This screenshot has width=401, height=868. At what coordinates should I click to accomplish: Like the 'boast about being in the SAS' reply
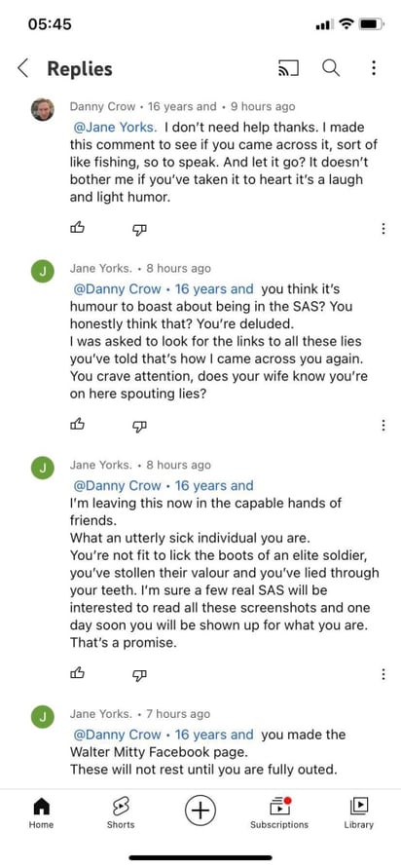click(x=78, y=425)
